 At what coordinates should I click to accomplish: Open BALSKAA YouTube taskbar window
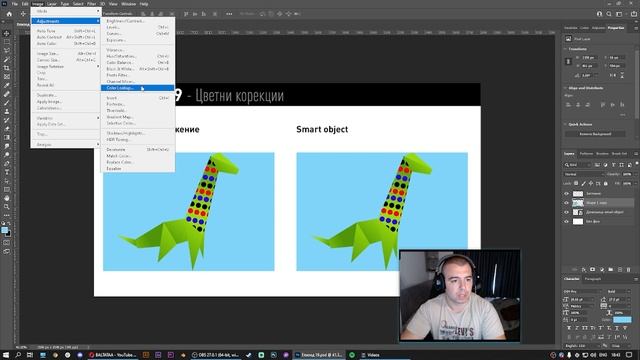(113, 355)
